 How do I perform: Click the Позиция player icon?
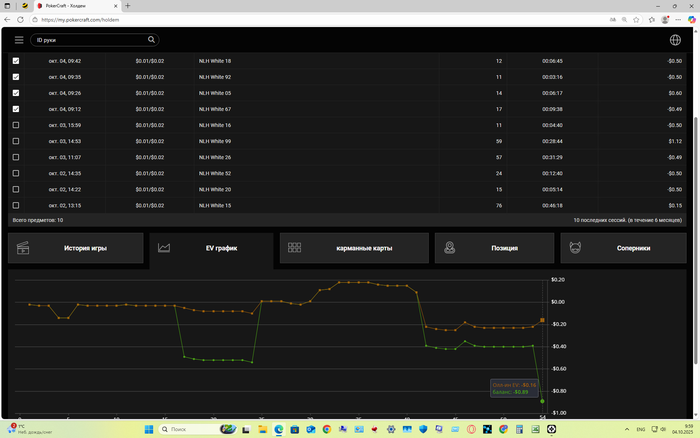click(x=450, y=247)
